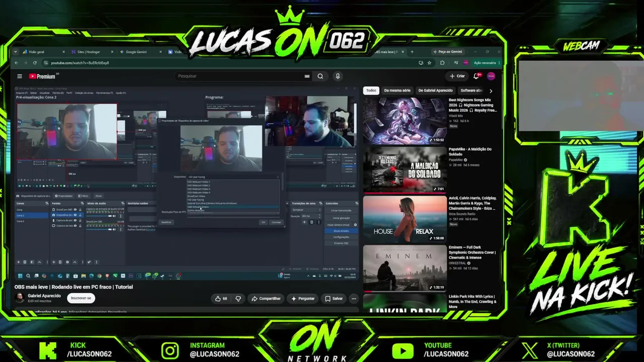
Task: Open the install app icon in address bar
Action: tap(421, 63)
